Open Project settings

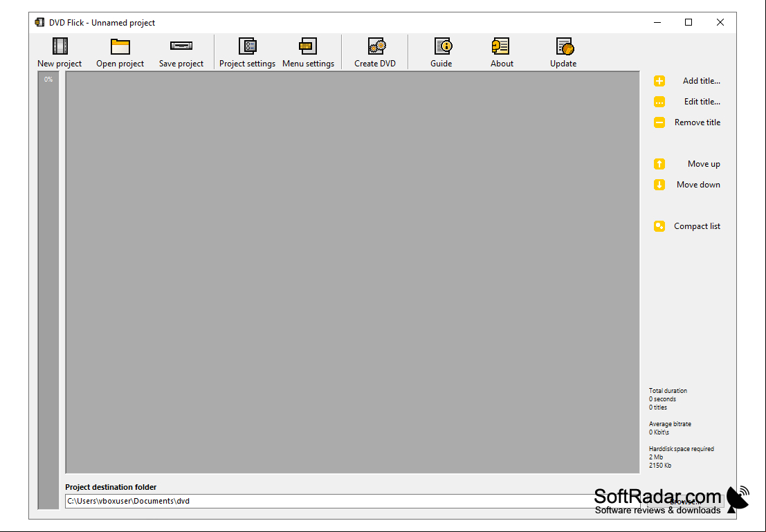pos(247,53)
